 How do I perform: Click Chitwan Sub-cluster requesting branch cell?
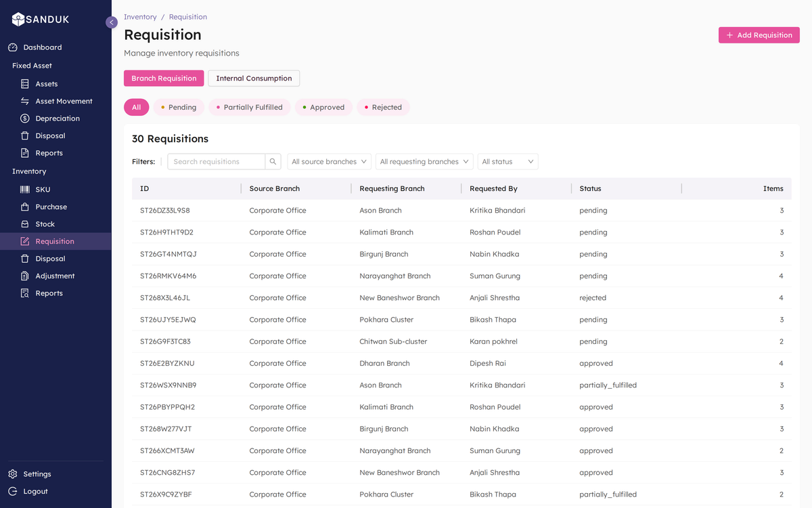pyautogui.click(x=393, y=341)
